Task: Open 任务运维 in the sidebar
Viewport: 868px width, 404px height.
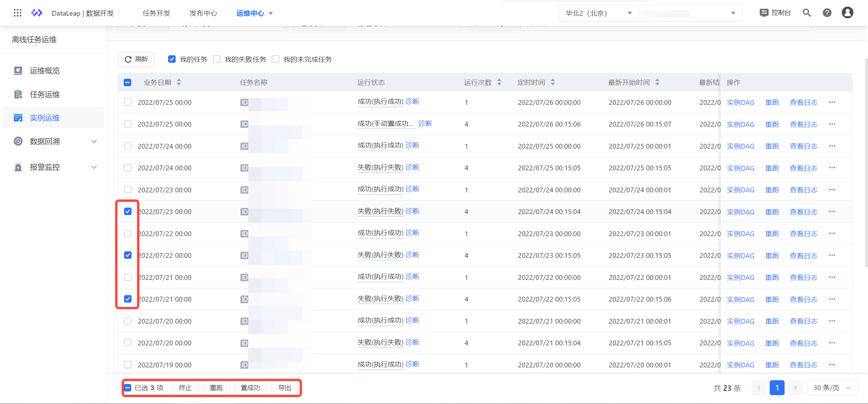Action: click(44, 94)
